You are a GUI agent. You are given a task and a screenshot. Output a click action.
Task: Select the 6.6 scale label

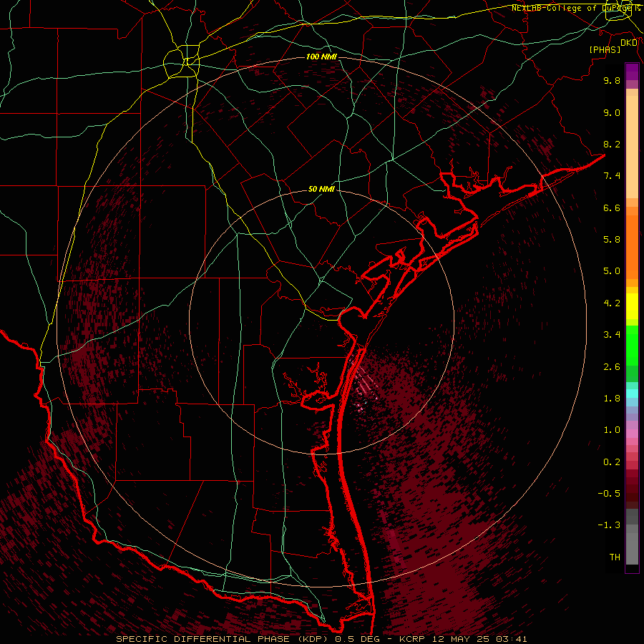click(612, 208)
